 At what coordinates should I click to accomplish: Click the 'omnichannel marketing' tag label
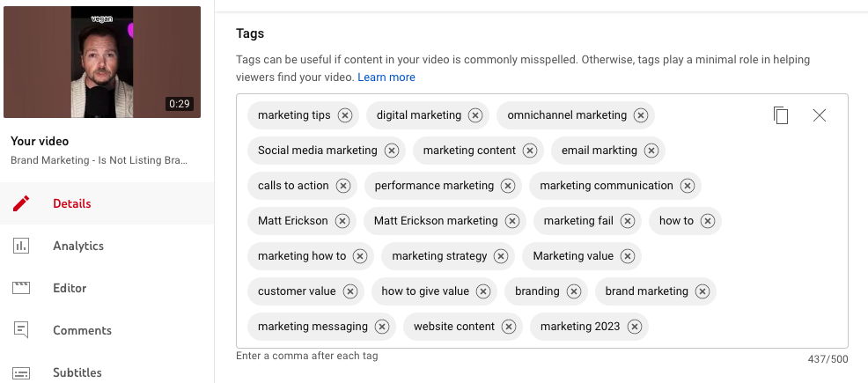pos(567,115)
